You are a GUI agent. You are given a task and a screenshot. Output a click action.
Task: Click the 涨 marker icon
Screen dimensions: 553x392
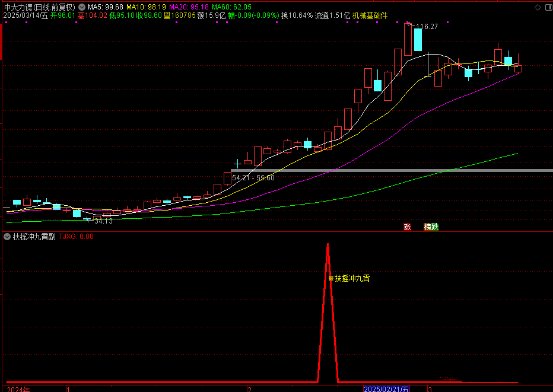(x=407, y=227)
